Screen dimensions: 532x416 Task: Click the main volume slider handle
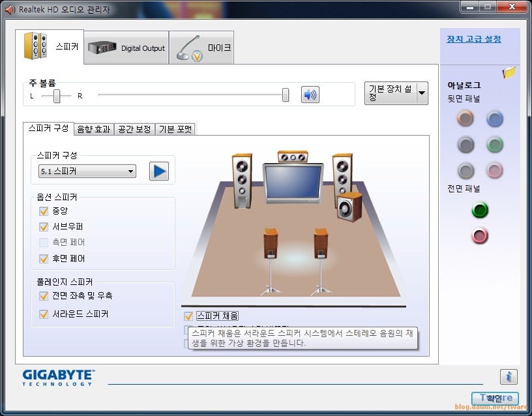(286, 95)
